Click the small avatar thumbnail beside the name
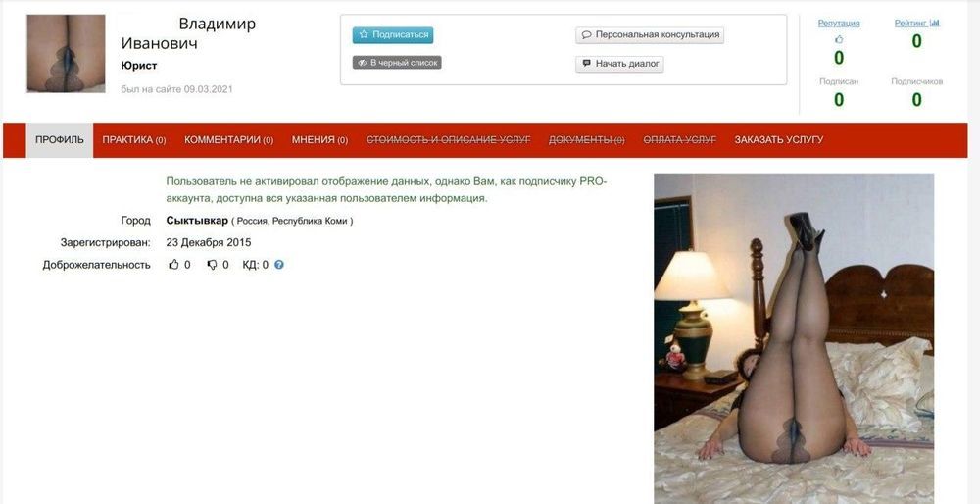Screen dimensions: 980x504 [x=67, y=54]
